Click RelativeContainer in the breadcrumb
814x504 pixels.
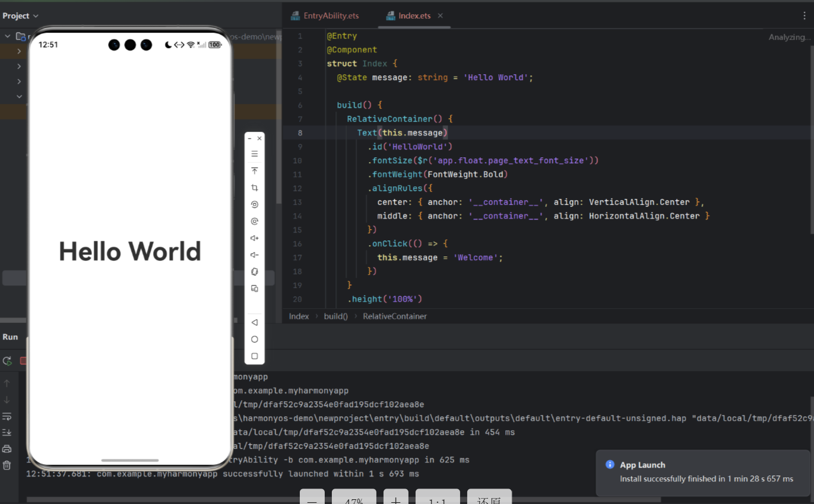pos(395,316)
